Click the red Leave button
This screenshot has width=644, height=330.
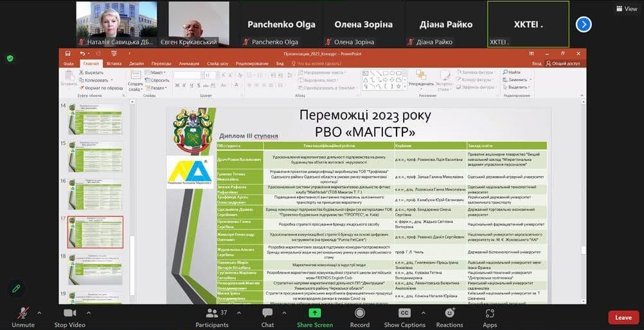[623, 317]
